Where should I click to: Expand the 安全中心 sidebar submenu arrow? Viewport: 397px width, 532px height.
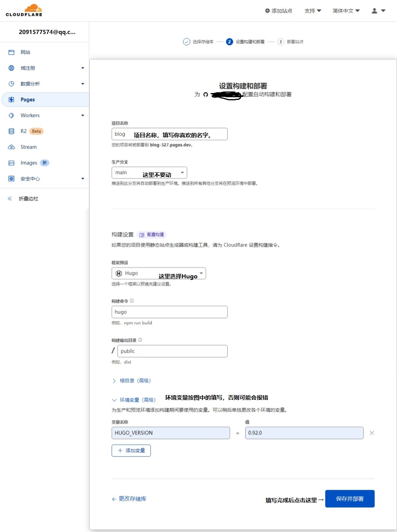tap(83, 178)
